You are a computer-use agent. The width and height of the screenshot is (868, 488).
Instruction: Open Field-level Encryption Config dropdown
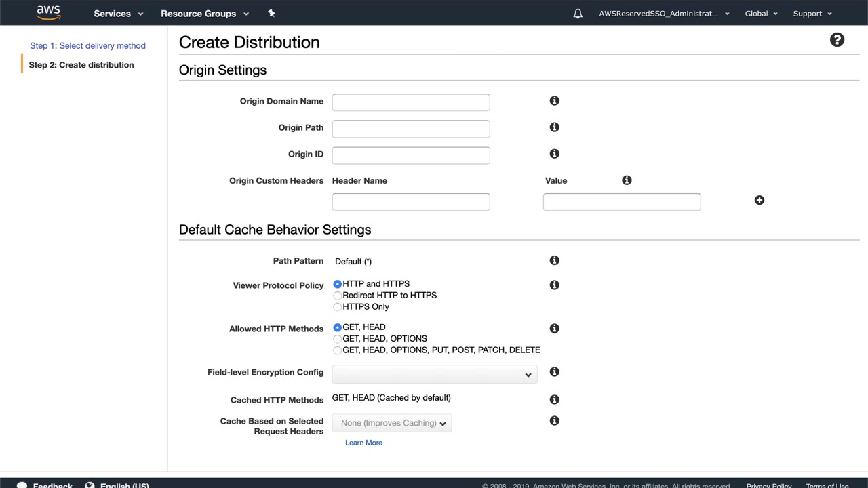tap(434, 374)
